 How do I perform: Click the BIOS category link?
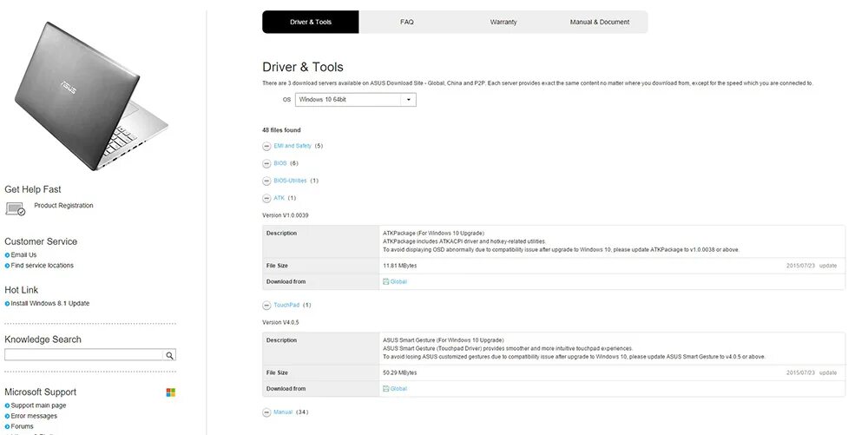pyautogui.click(x=280, y=163)
